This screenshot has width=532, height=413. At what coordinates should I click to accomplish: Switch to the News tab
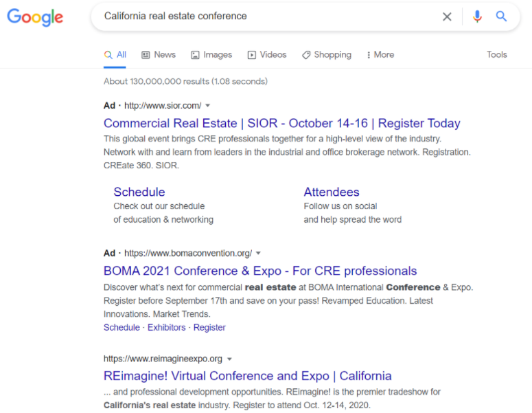point(159,55)
